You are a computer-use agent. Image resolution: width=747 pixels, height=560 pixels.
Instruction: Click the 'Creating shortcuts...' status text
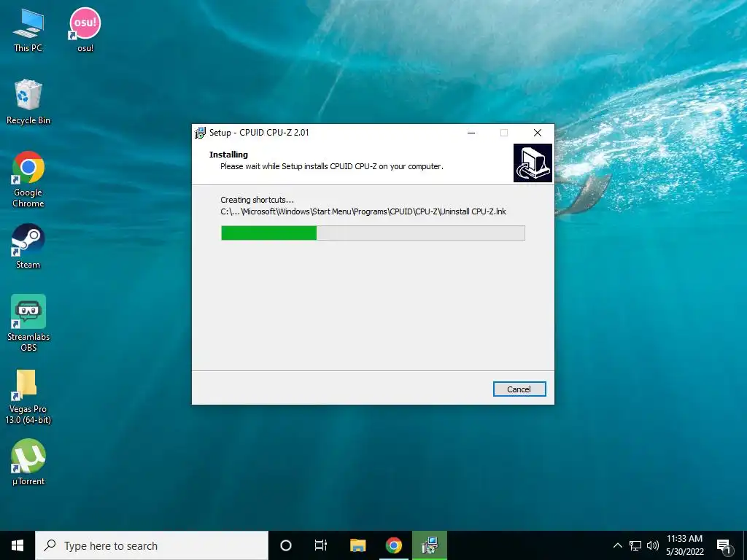[x=258, y=200]
